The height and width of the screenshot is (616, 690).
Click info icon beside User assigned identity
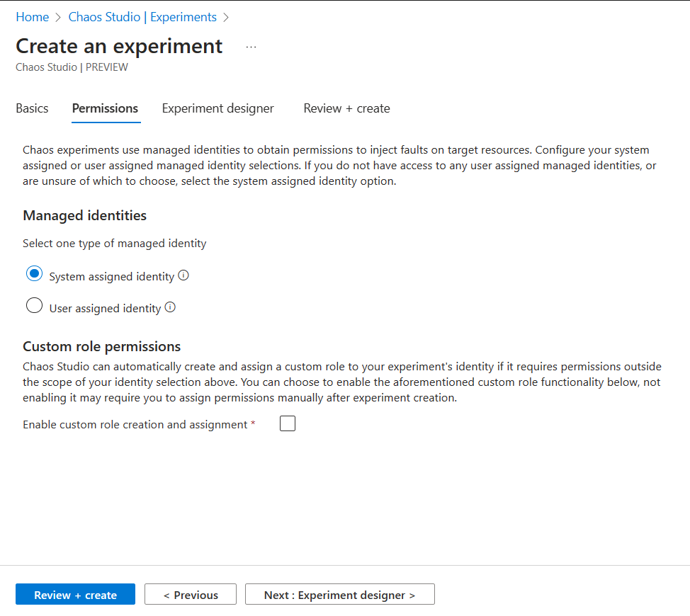(170, 308)
